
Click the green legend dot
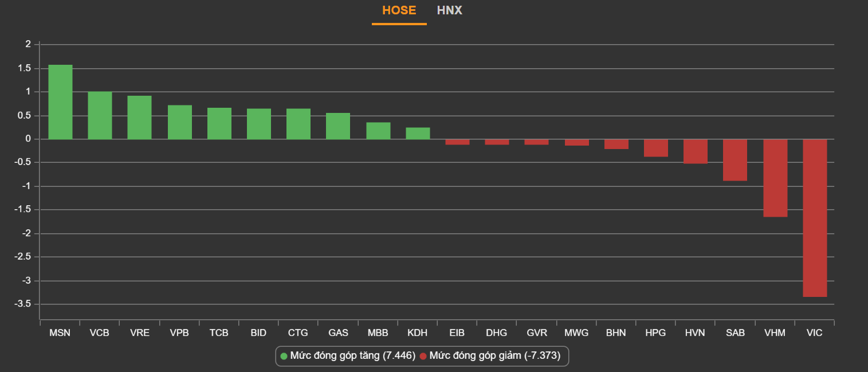pyautogui.click(x=284, y=357)
